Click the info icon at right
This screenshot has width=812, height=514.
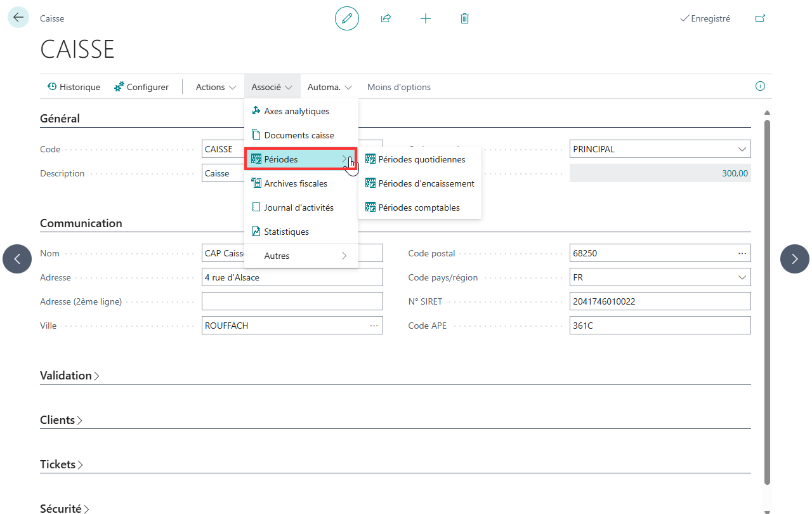tap(760, 86)
